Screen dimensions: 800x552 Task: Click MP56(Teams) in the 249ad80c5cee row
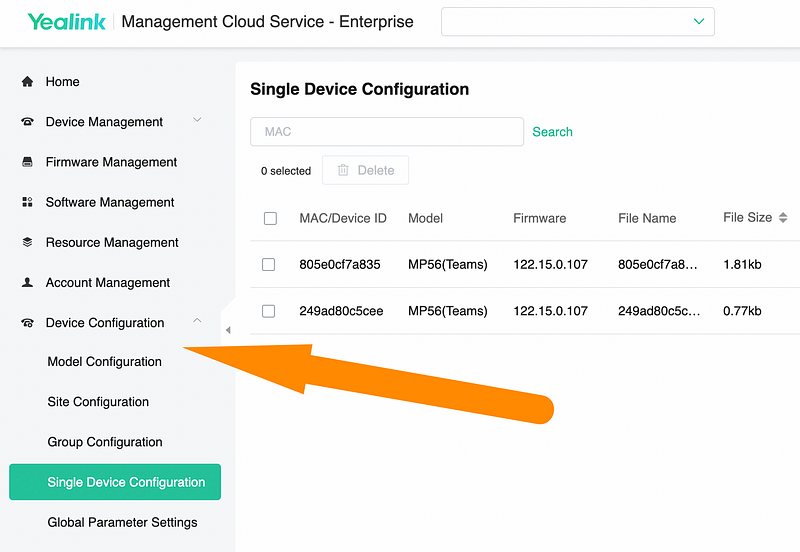point(447,311)
